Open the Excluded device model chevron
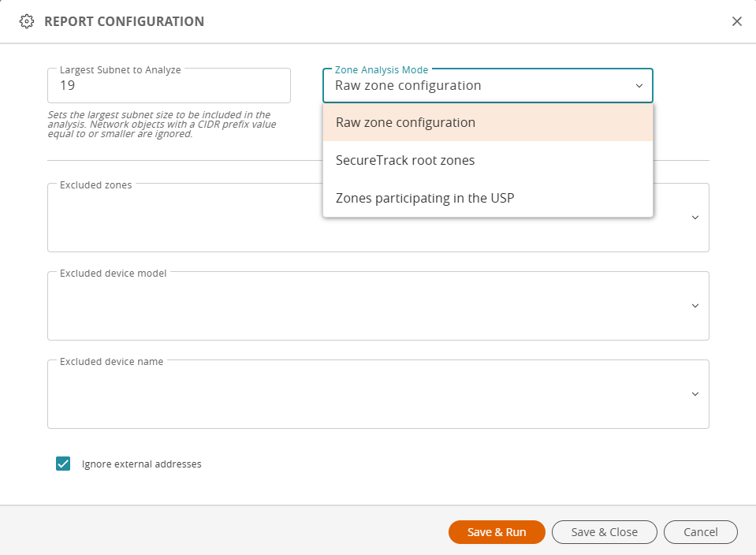Screen dimensions: 756x555 point(695,306)
